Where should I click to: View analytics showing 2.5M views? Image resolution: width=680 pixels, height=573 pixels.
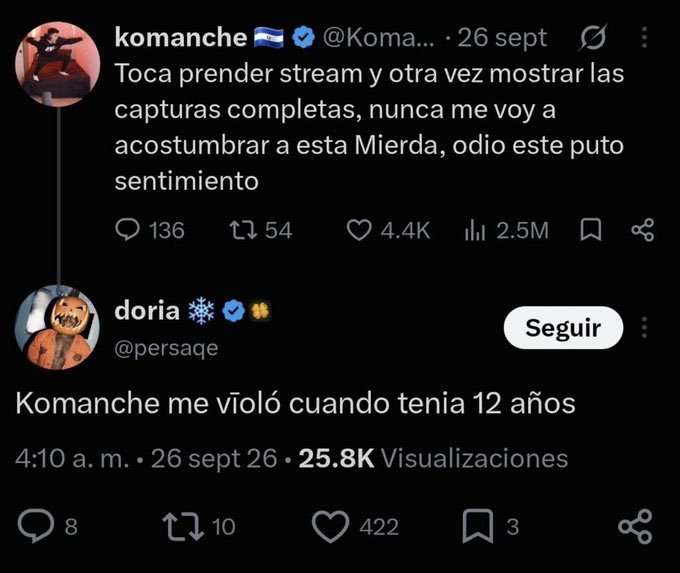506,230
